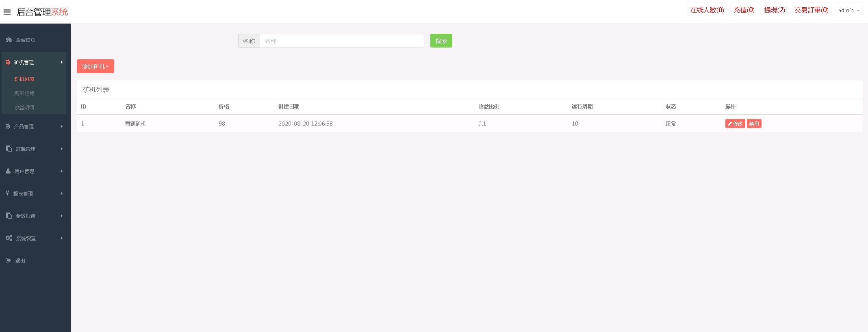The height and width of the screenshot is (332, 868).
Task: Collapse the 矿机管理 menu arrow
Action: point(62,62)
